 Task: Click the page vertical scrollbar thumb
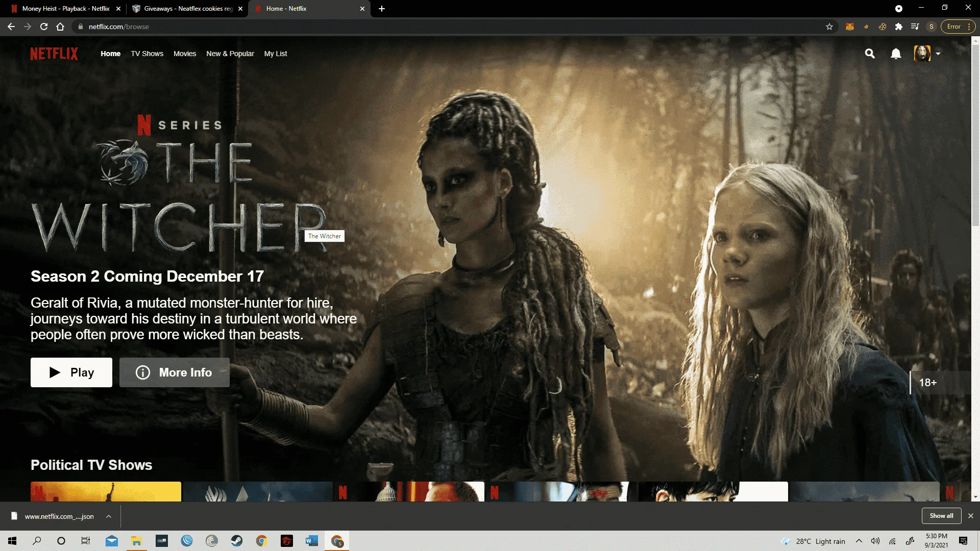click(x=975, y=136)
